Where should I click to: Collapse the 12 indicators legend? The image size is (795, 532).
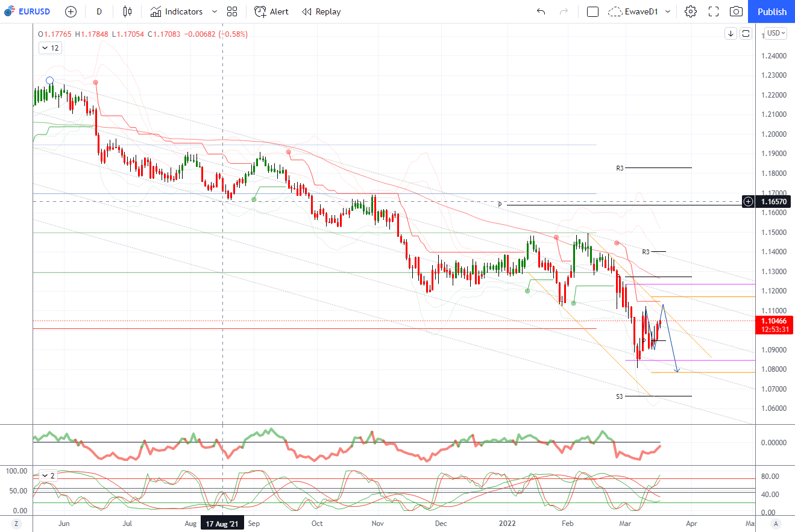pos(50,48)
